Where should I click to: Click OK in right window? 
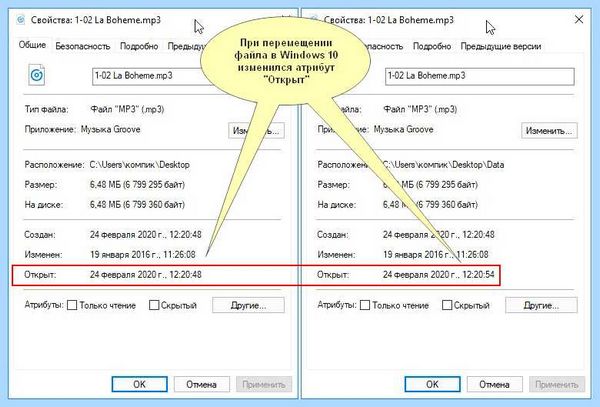pos(432,384)
